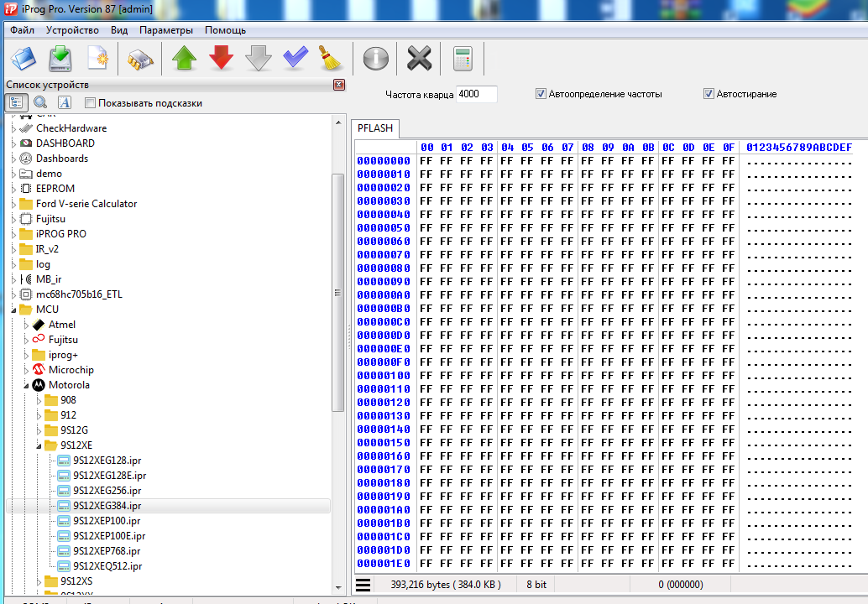Close the Список устройств panel

[339, 85]
